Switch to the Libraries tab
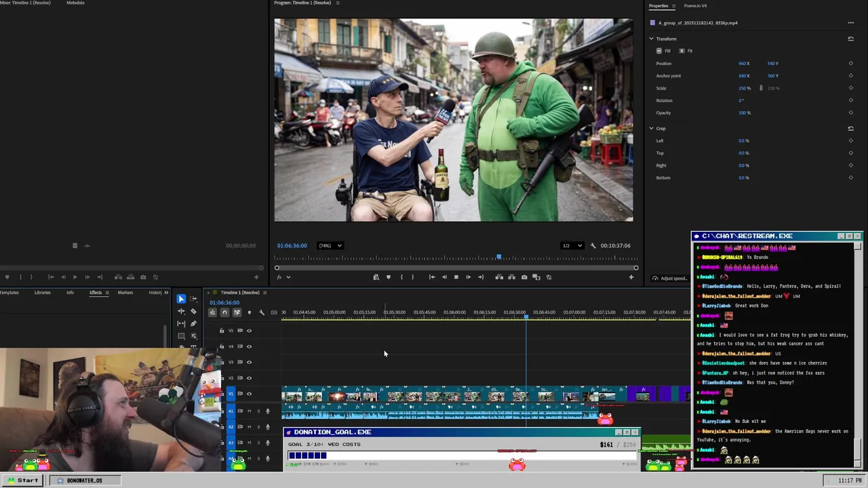This screenshot has width=868, height=488. point(42,293)
